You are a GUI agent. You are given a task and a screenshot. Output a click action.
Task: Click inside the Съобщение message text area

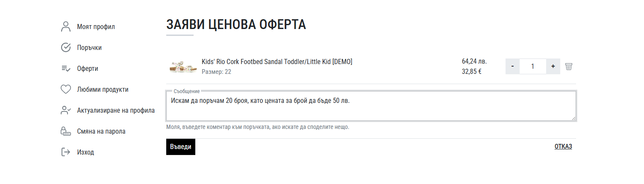pyautogui.click(x=371, y=106)
